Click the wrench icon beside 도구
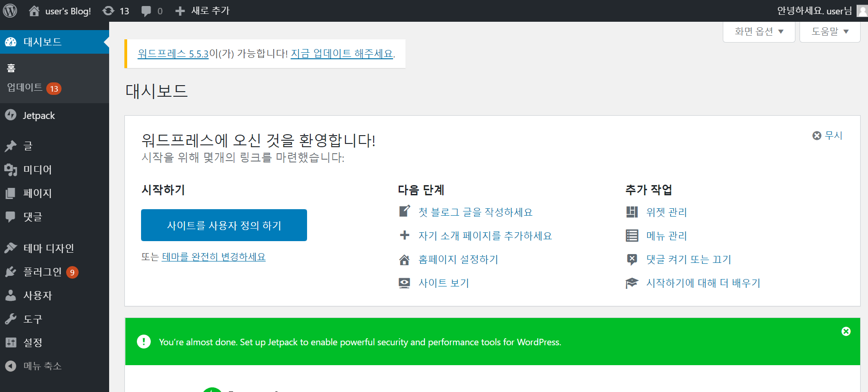This screenshot has height=392, width=868. (11, 319)
